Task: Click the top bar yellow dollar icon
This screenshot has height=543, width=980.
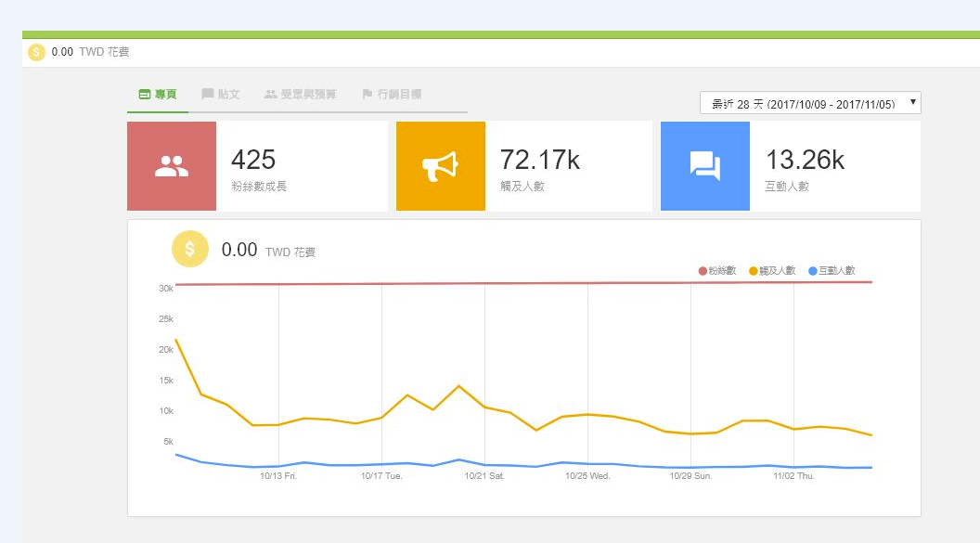Action: [x=37, y=52]
